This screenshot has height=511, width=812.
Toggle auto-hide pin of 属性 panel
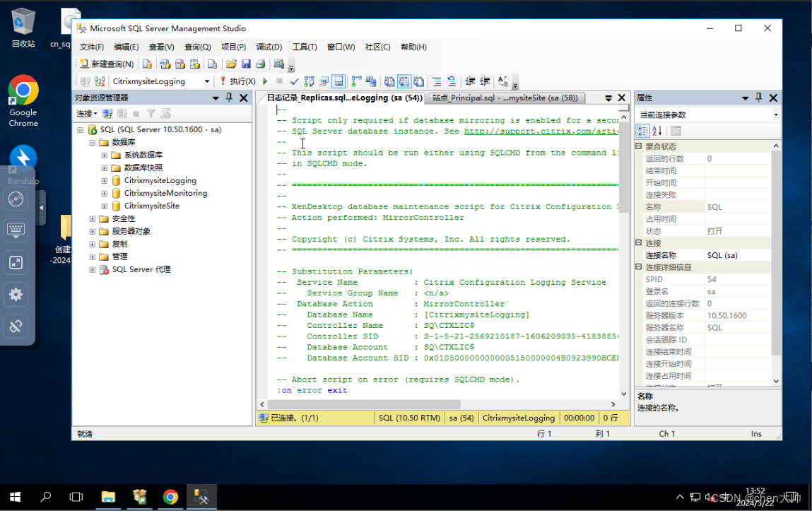(x=759, y=98)
